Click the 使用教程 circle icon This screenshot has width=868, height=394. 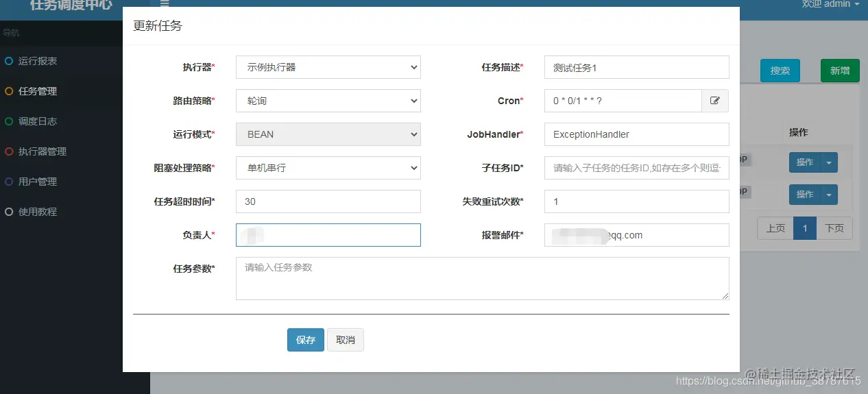point(9,212)
